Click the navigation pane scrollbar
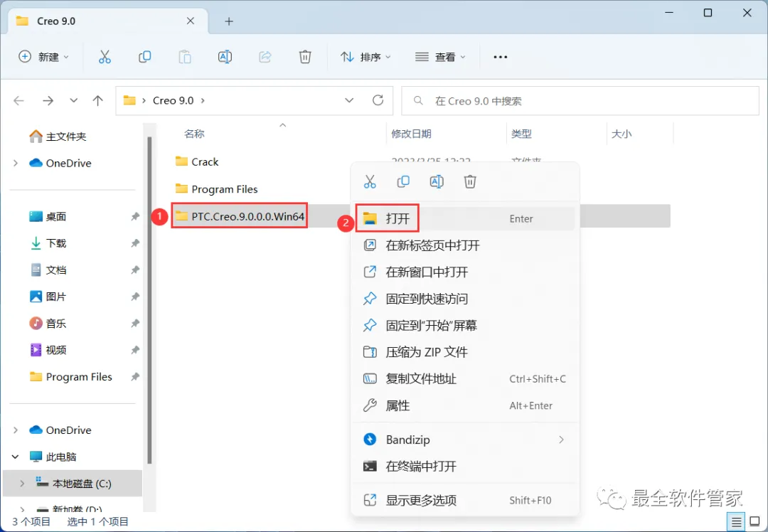Screen dimensions: 768x532 [149, 300]
